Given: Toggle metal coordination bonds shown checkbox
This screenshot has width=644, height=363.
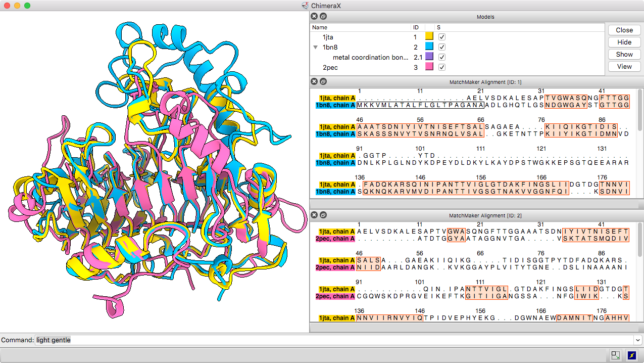Looking at the screenshot, I should coord(442,57).
